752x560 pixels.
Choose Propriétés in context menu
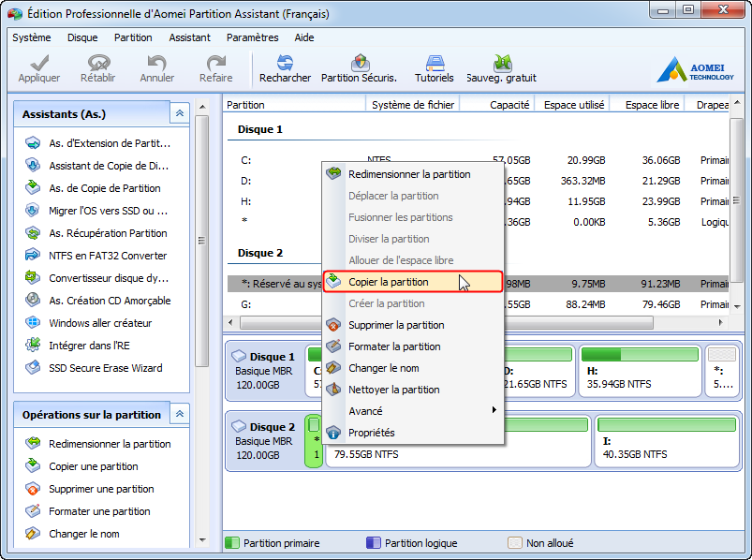coord(413,433)
